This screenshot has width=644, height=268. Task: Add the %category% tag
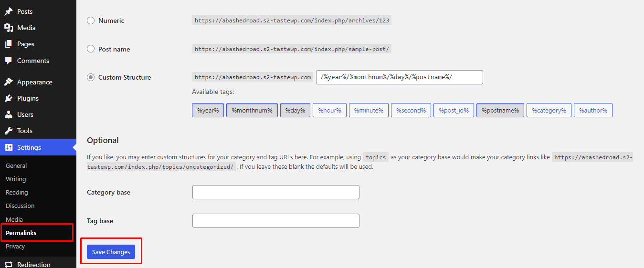549,110
